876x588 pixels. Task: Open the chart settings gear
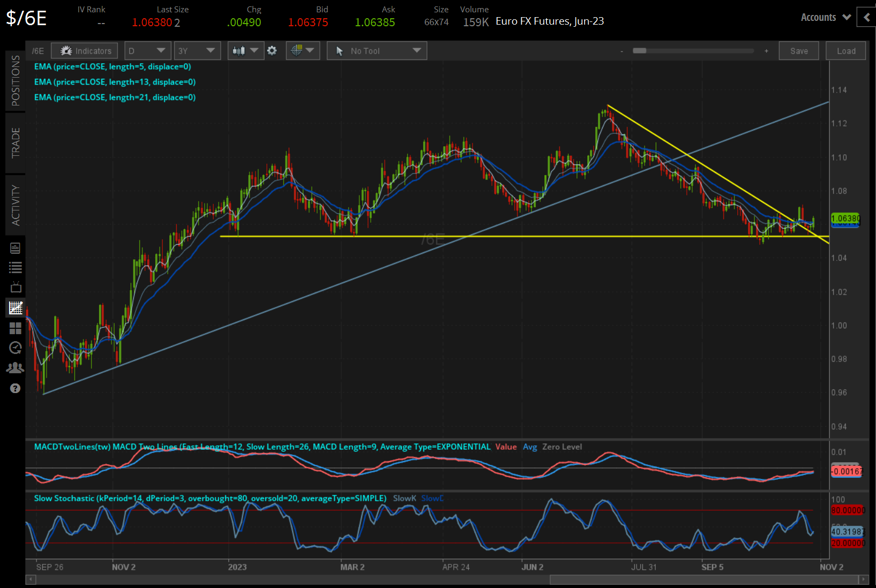pyautogui.click(x=272, y=50)
